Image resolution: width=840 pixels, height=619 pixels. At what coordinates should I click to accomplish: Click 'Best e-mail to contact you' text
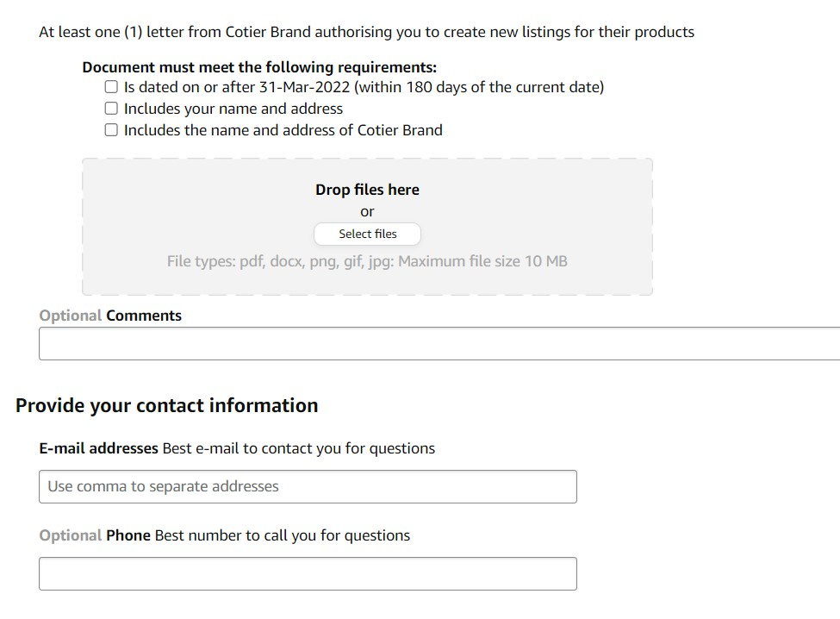(x=299, y=448)
